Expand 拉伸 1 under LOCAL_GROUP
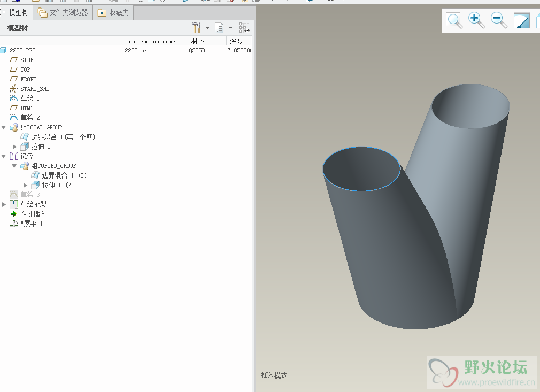The height and width of the screenshot is (392, 540). point(15,147)
